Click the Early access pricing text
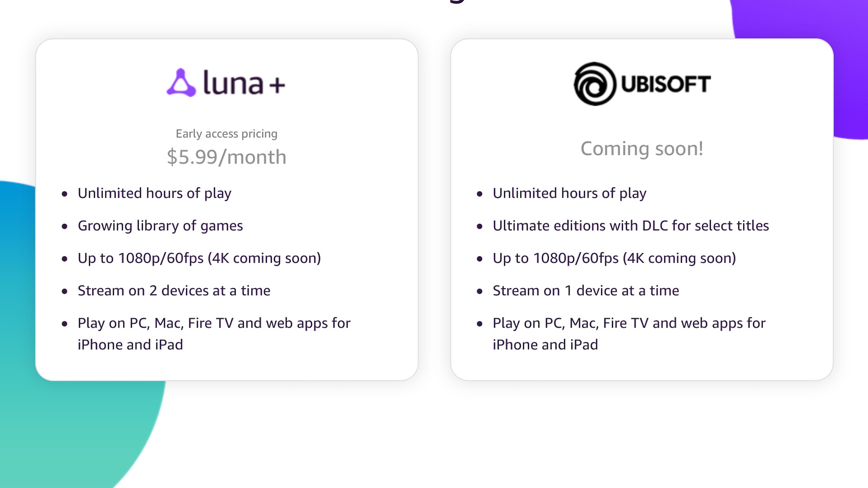Image resolution: width=868 pixels, height=488 pixels. pyautogui.click(x=226, y=134)
